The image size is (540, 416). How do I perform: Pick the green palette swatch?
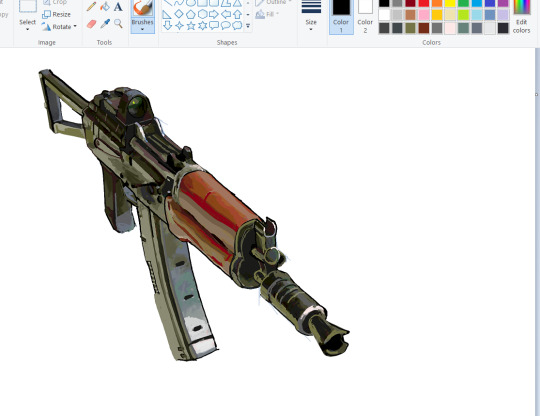pyautogui.click(x=464, y=3)
